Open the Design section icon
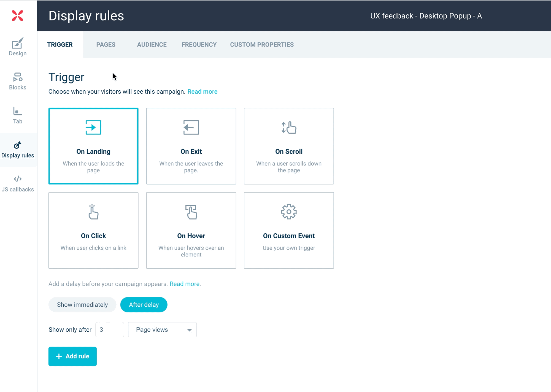The height and width of the screenshot is (392, 551). (18, 43)
